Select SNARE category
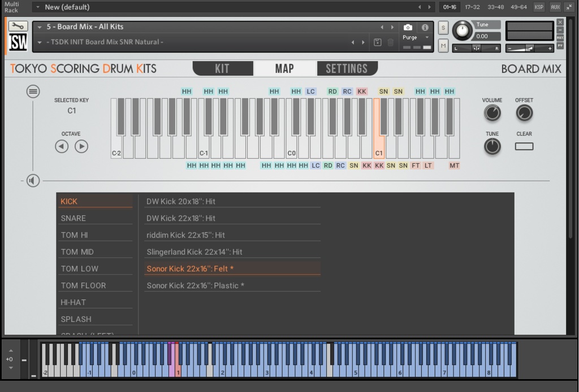579x392 pixels. [95, 218]
